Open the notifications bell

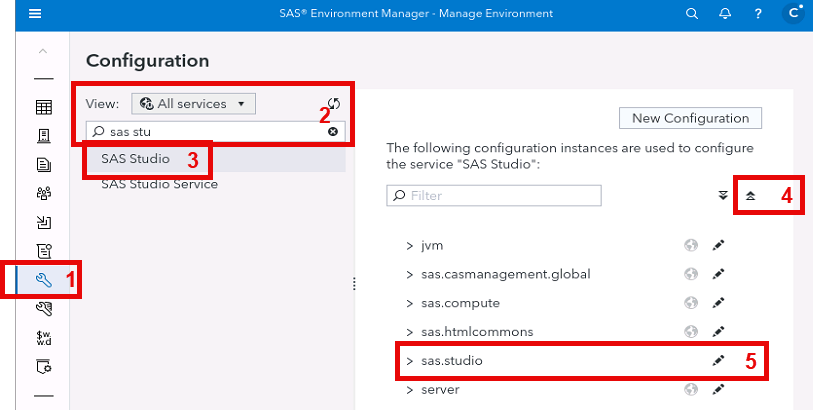724,14
